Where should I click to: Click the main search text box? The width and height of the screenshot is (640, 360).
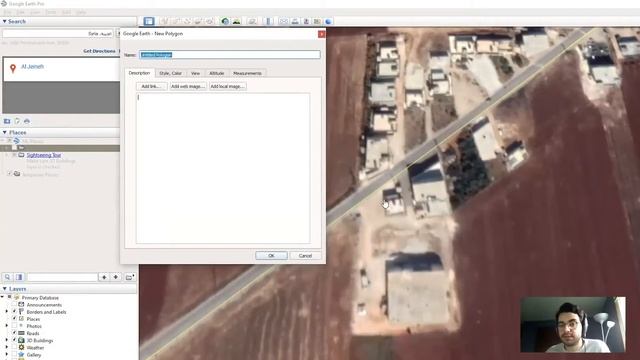(x=59, y=33)
